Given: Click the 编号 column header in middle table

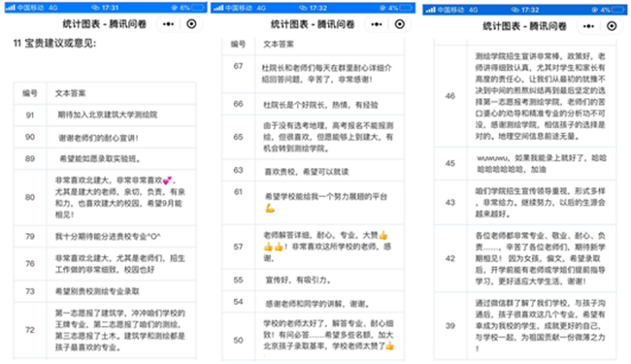Looking at the screenshot, I should pos(238,45).
